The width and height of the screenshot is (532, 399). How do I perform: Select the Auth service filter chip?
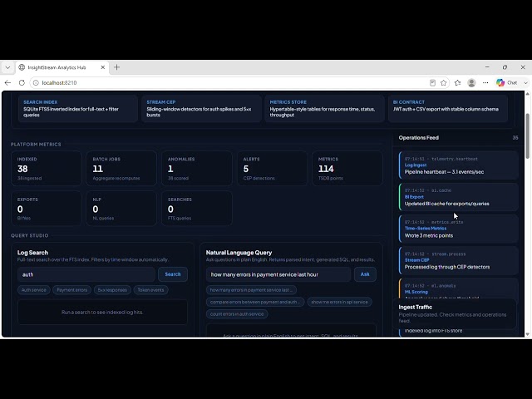[34, 290]
